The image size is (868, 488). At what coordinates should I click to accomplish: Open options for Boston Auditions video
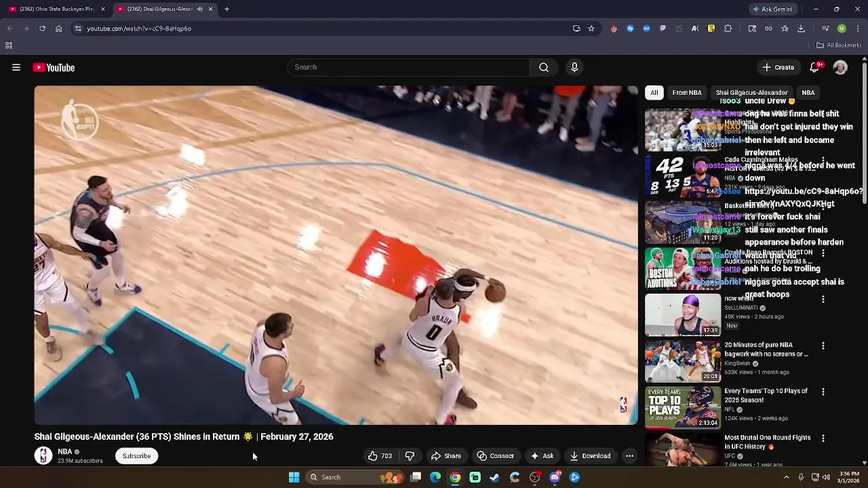tap(823, 253)
